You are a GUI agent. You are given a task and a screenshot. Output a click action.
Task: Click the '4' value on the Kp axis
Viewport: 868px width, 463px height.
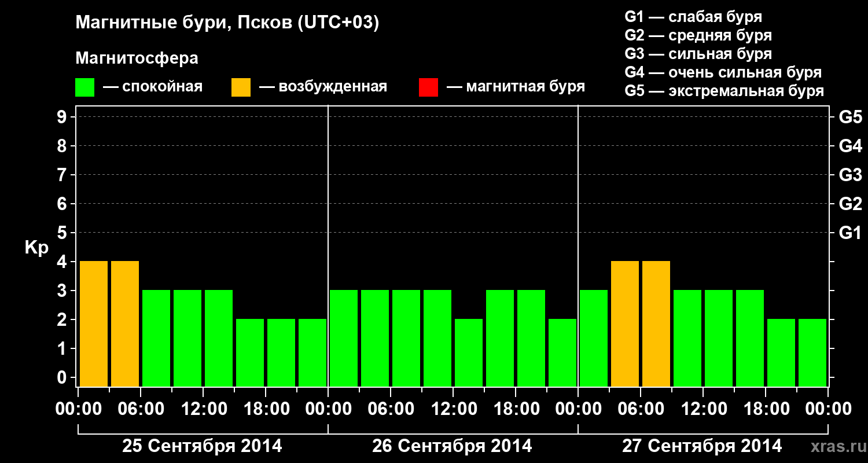coord(62,262)
